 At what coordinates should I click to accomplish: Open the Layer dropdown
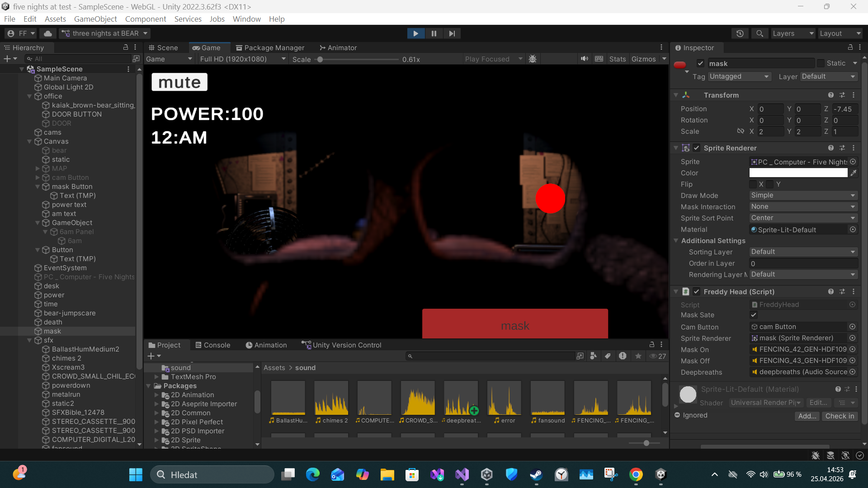point(829,77)
